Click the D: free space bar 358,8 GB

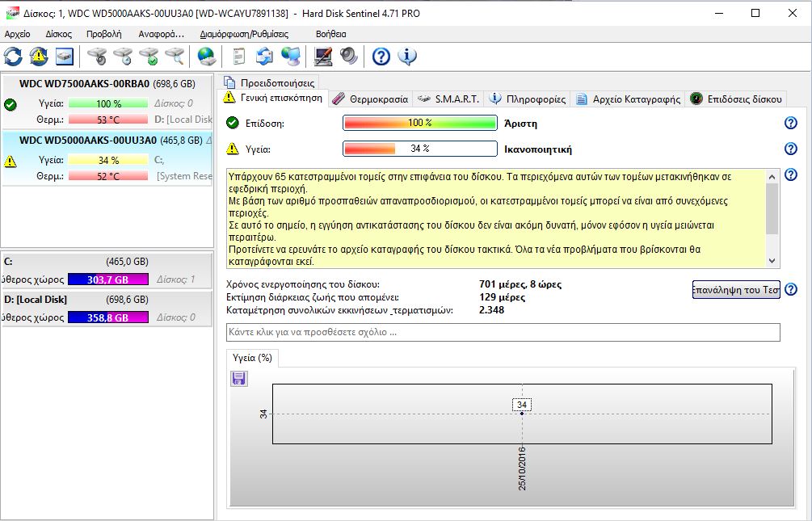[107, 317]
